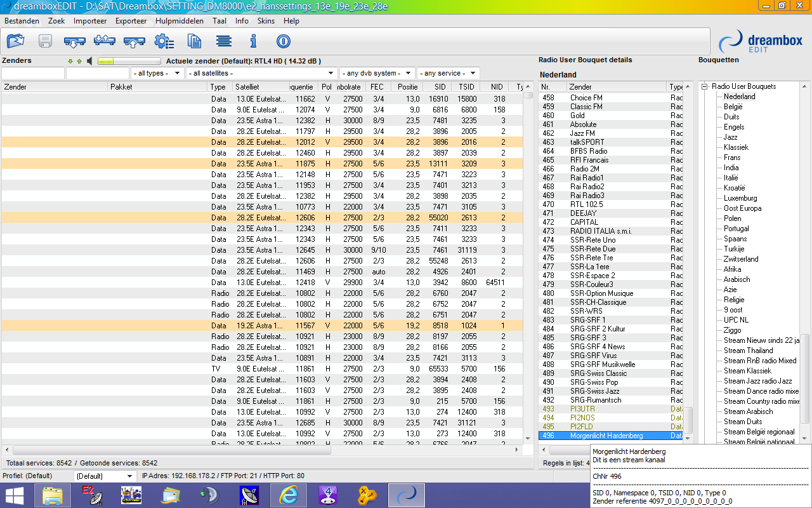Select the talkSPORT channel row
The width and height of the screenshot is (812, 508).
click(612, 142)
